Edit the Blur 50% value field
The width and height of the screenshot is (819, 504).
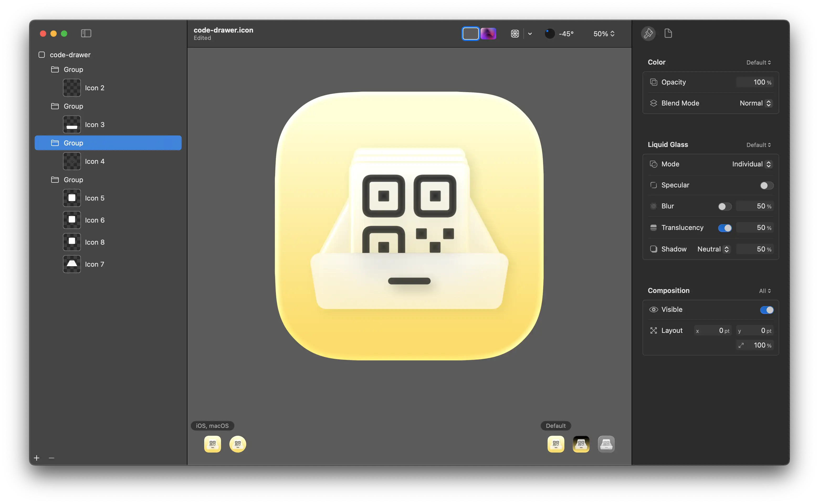[754, 206]
